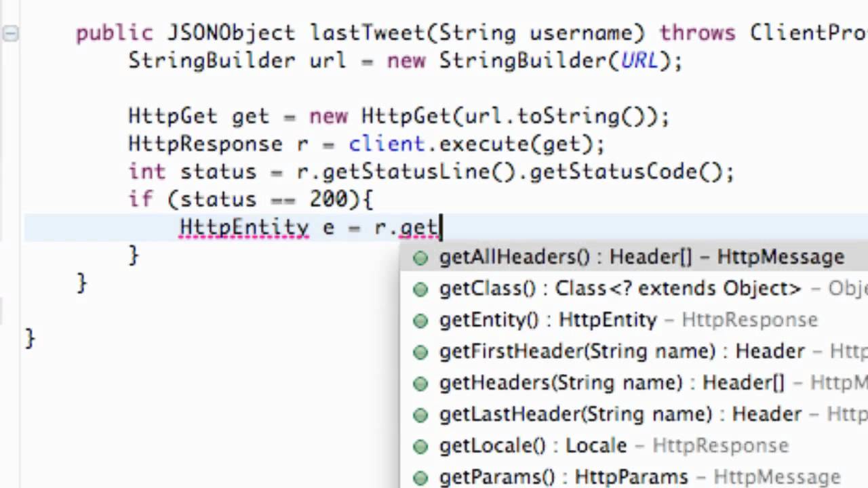Place cursor on 'lastTweet' method name
The width and height of the screenshot is (868, 488).
(367, 33)
